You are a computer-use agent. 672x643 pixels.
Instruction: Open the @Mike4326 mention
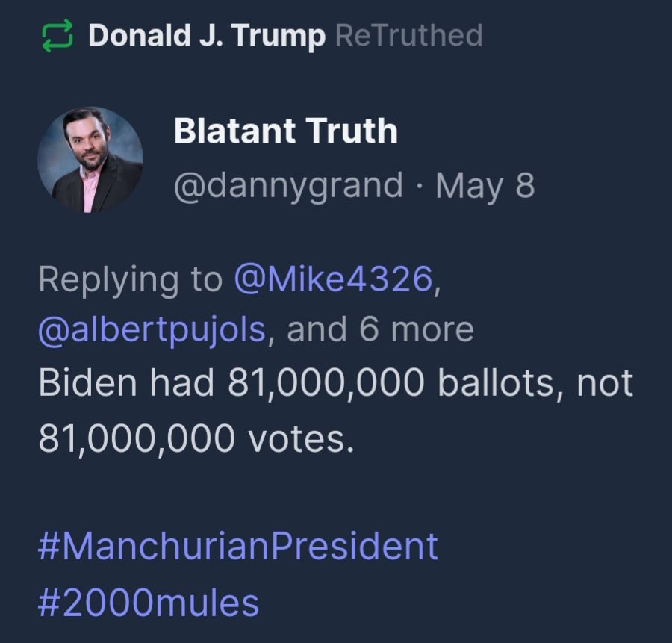[333, 279]
